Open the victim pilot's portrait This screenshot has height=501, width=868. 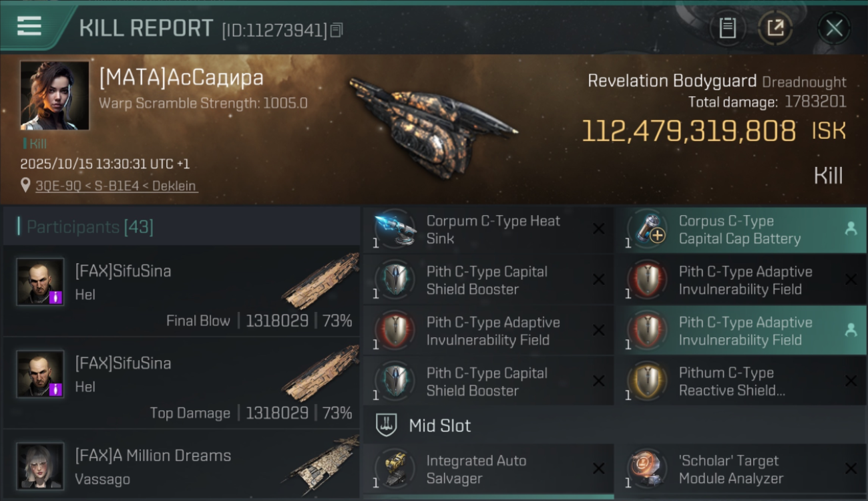click(55, 96)
